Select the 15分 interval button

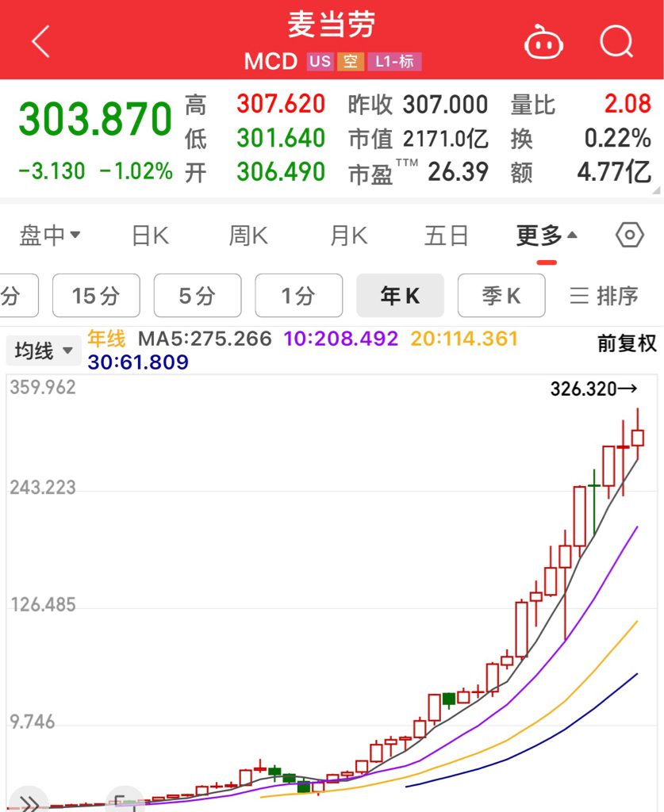tap(96, 296)
